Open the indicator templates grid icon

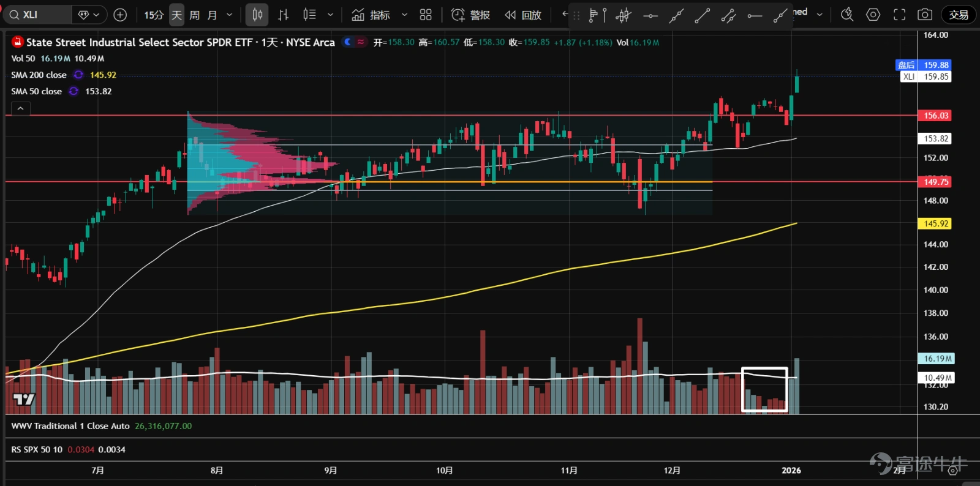[426, 15]
